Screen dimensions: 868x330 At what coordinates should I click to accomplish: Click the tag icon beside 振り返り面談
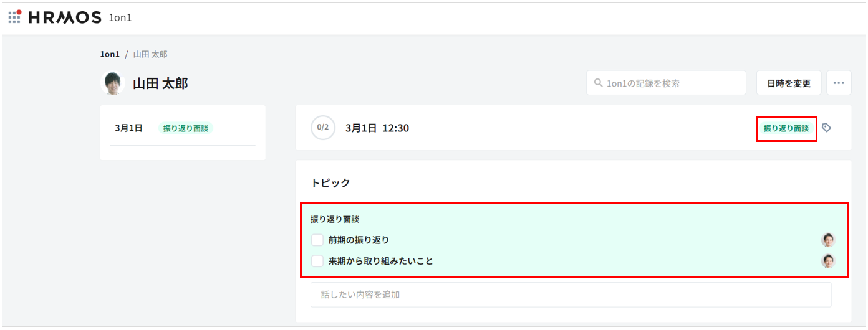826,128
